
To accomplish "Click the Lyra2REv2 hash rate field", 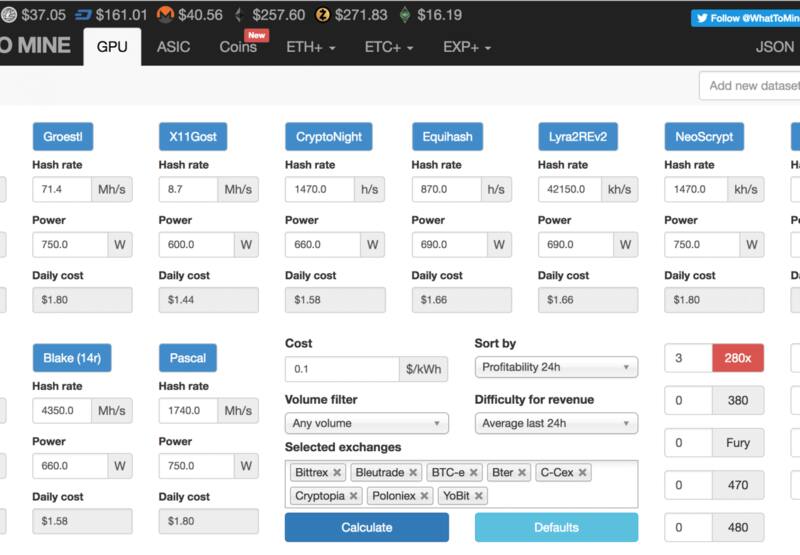I will tap(569, 189).
